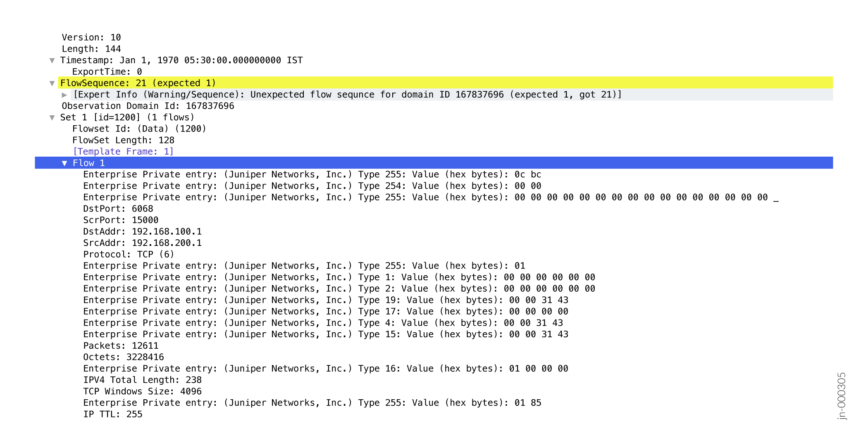
Task: Select the Packets: 12611 row
Action: (121, 346)
